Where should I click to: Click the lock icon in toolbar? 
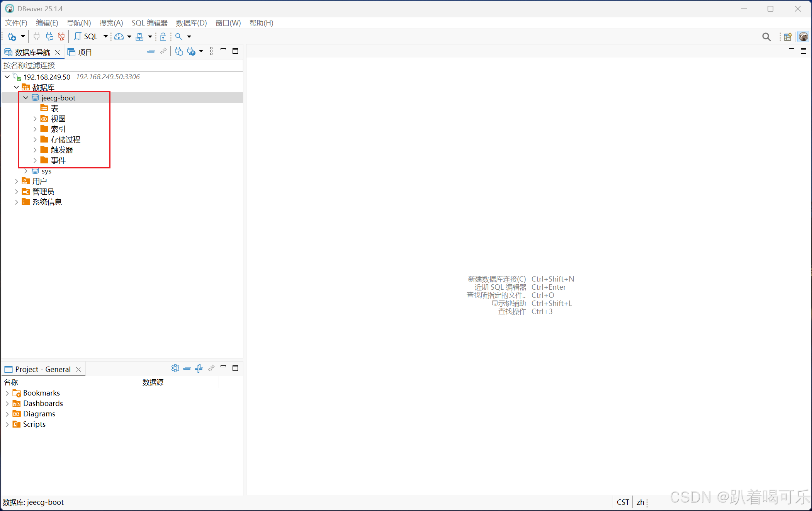point(163,37)
